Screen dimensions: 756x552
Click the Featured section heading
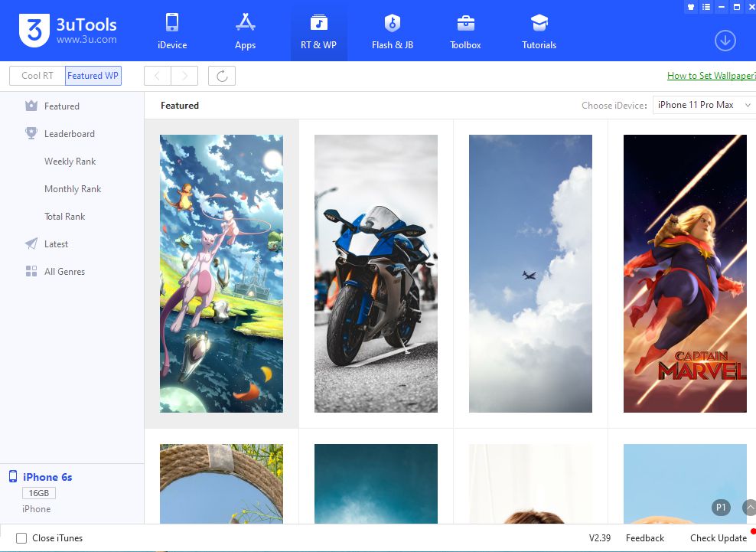pos(179,106)
